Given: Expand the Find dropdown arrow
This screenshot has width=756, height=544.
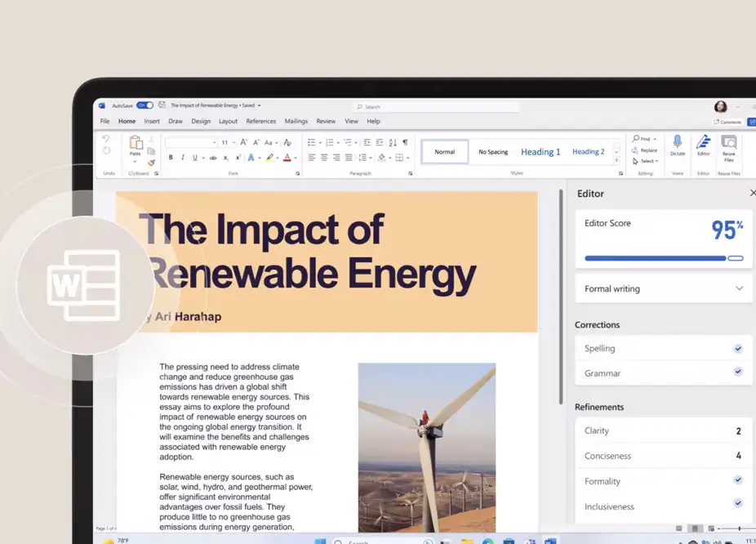Looking at the screenshot, I should coord(656,139).
